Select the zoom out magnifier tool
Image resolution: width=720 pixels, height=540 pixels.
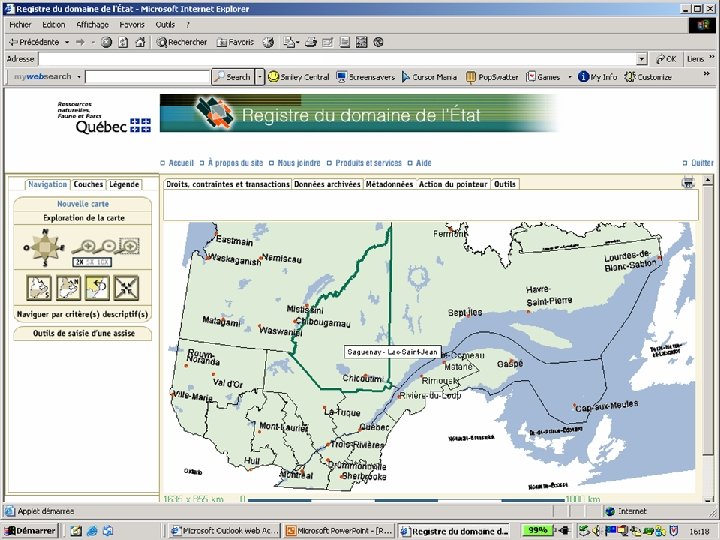(106, 247)
